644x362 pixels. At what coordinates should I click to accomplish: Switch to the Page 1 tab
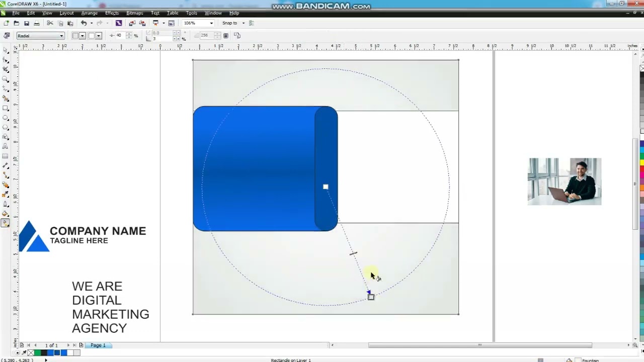(x=98, y=345)
